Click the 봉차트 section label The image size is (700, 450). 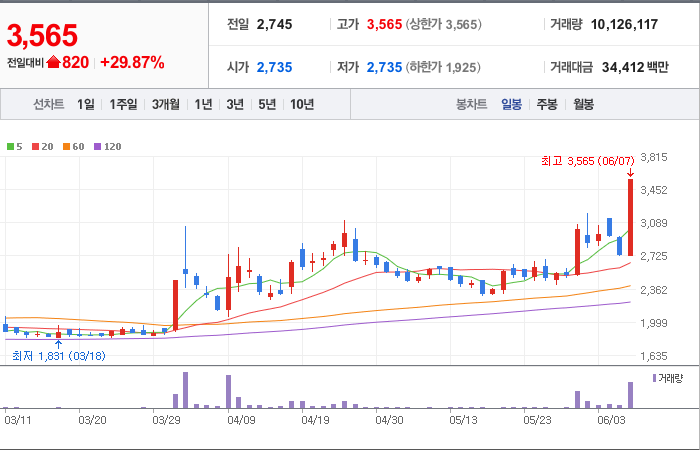[471, 104]
